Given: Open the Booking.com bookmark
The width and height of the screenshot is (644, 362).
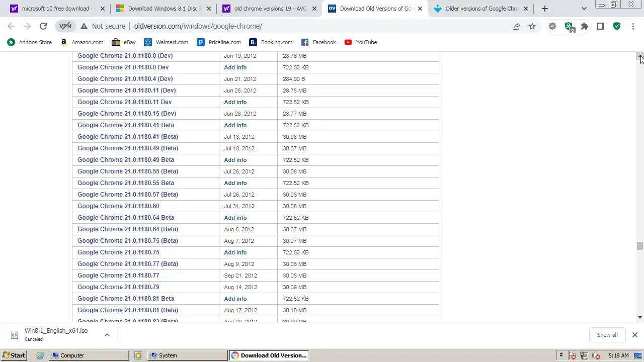Looking at the screenshot, I should tap(271, 42).
